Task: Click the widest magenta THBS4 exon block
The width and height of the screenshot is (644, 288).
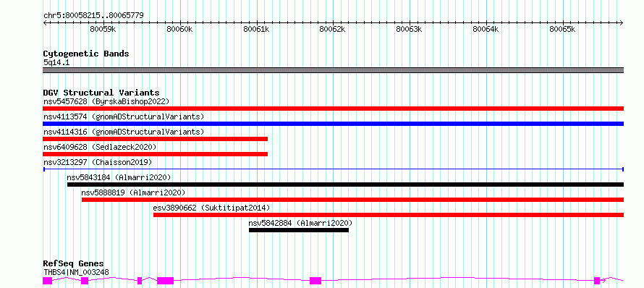Action: (166, 281)
